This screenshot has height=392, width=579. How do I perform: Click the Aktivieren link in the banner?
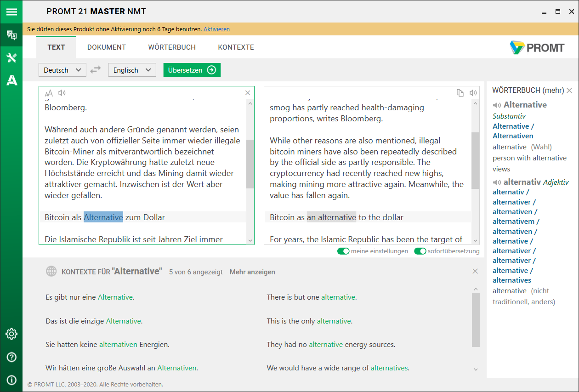point(216,29)
